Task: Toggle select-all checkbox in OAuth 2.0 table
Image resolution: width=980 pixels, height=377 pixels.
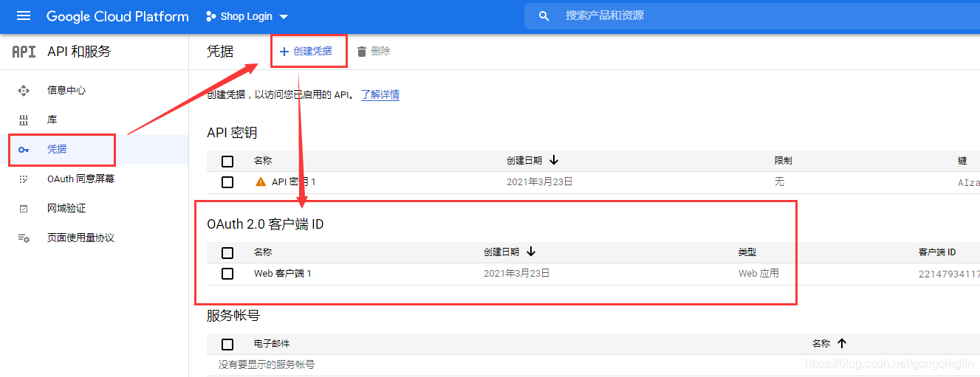Action: tap(227, 253)
